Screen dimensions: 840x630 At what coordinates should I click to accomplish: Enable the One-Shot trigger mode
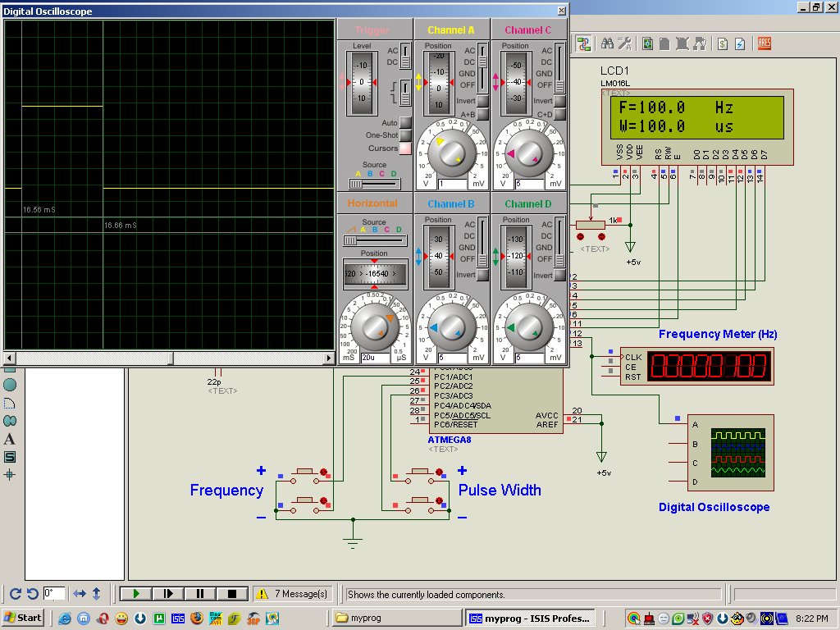[405, 135]
